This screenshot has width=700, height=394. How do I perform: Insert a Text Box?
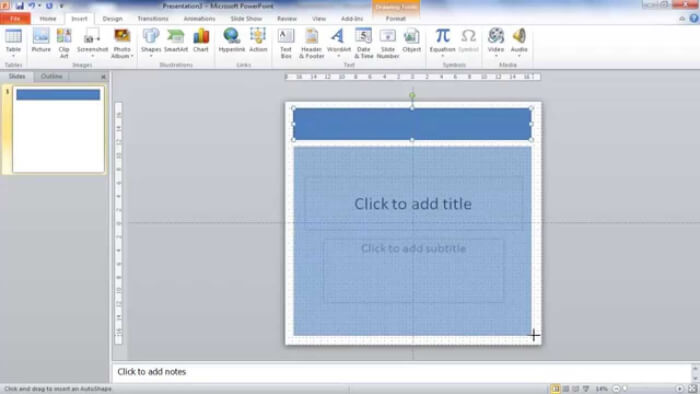click(286, 43)
